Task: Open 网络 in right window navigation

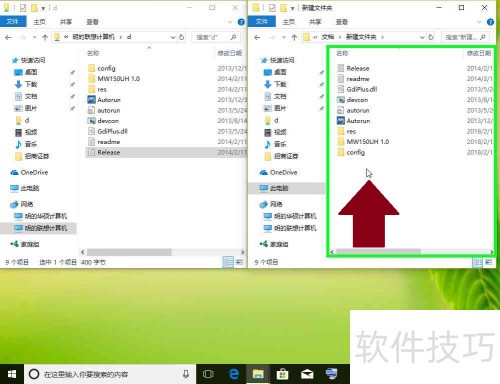Action: click(x=271, y=204)
